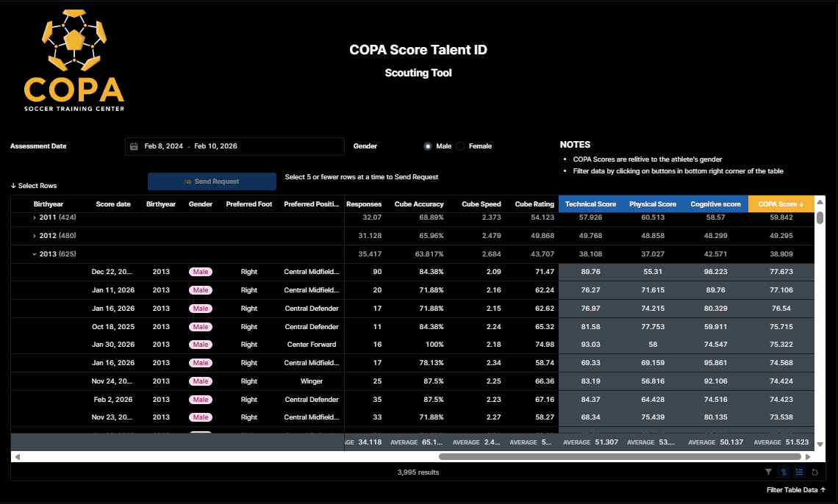
Task: Open the Assessment Date range field
Action: pos(234,146)
